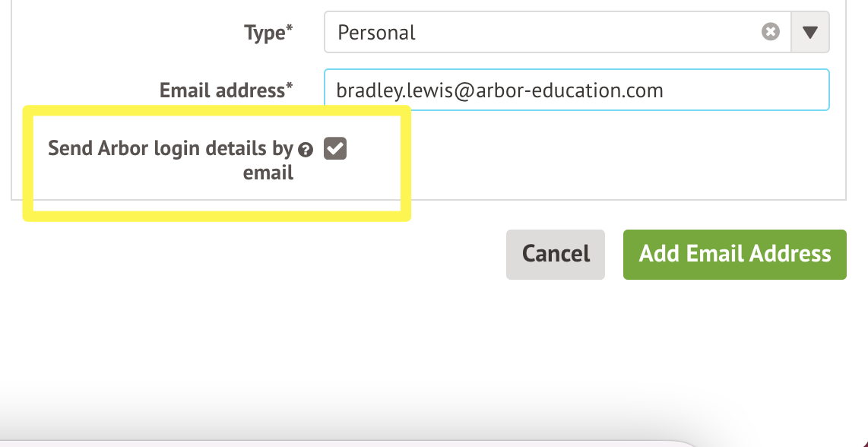Expand the email Type options list
Screen dimensions: 868x447
point(810,33)
